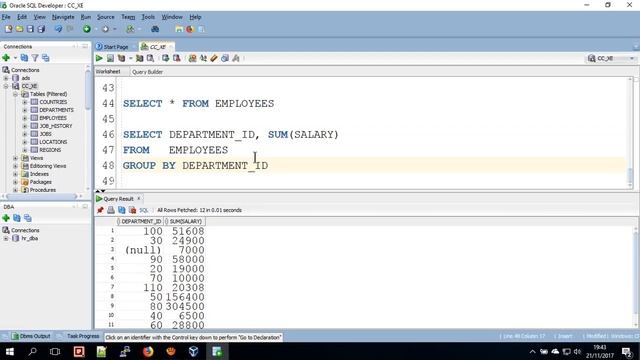Select the LOCATIONS table in tree
The image size is (640, 360).
click(x=53, y=142)
